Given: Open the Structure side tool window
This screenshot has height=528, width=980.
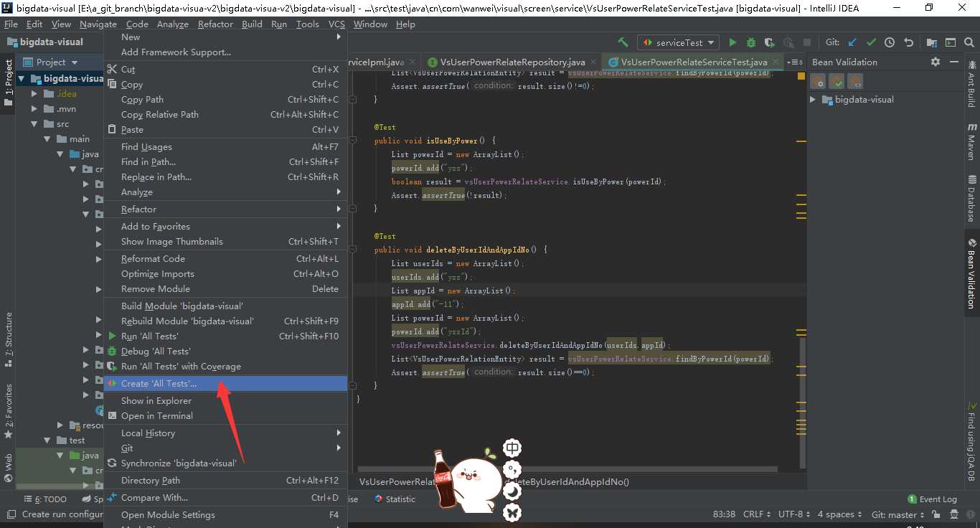Looking at the screenshot, I should point(9,340).
